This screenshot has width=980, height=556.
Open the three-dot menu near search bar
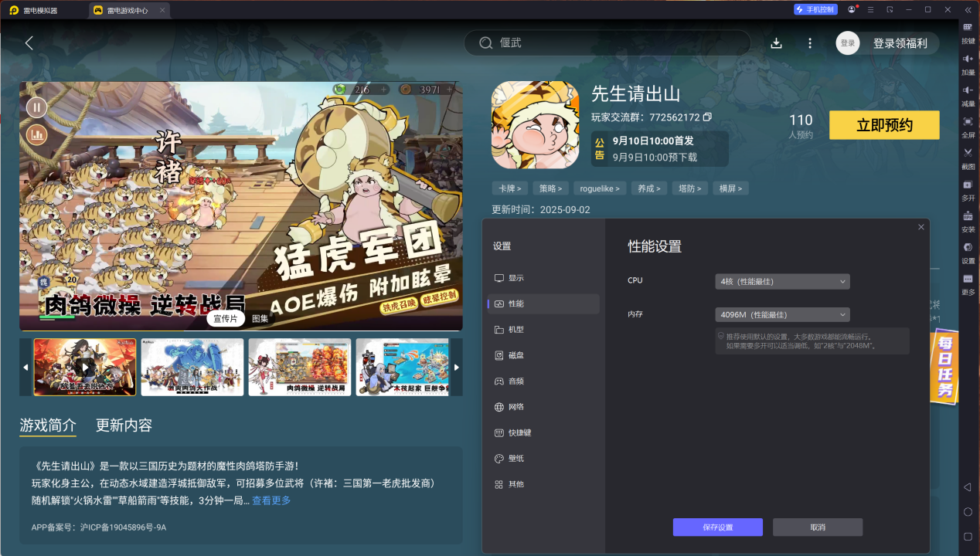(810, 43)
